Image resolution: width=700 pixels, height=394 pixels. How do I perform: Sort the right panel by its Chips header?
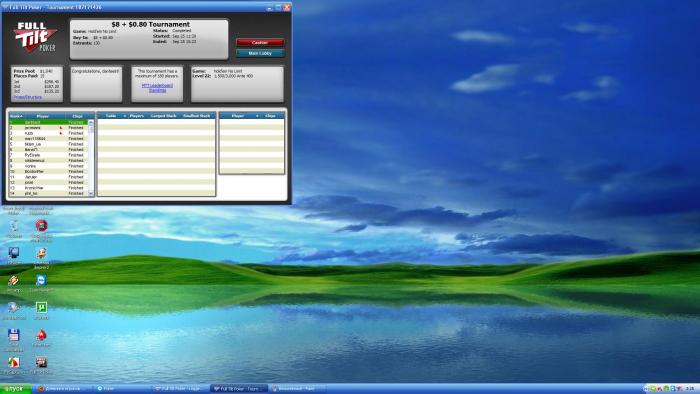click(x=271, y=116)
